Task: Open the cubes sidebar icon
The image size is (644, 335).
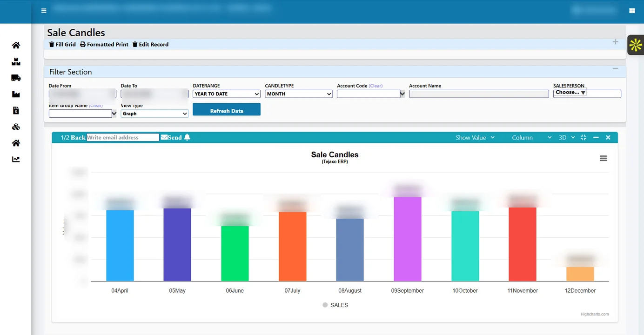Action: click(16, 127)
